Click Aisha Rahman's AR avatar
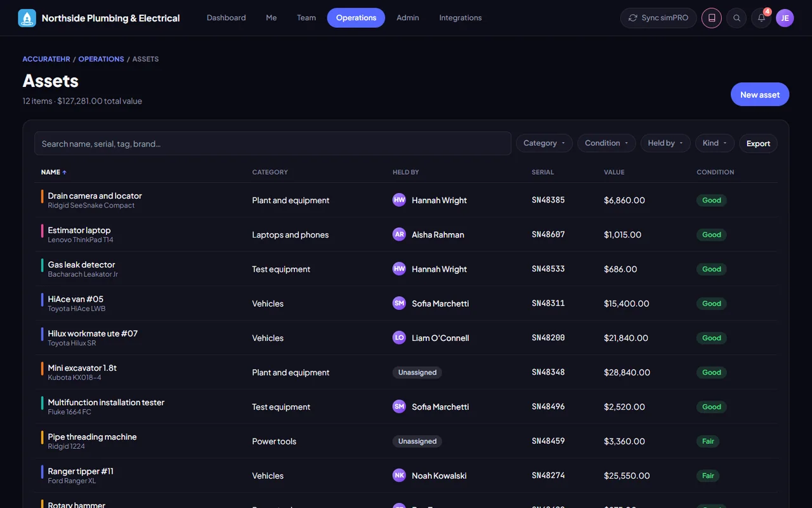This screenshot has height=508, width=812. point(399,234)
